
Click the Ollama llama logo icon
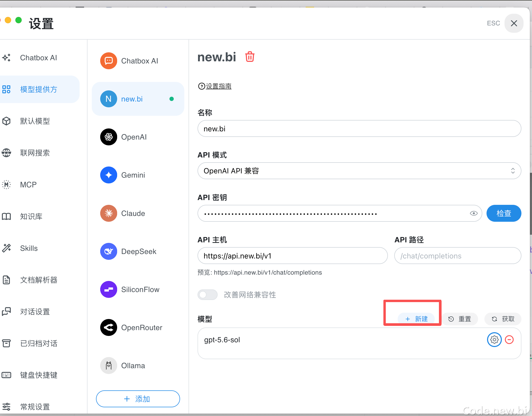(108, 366)
